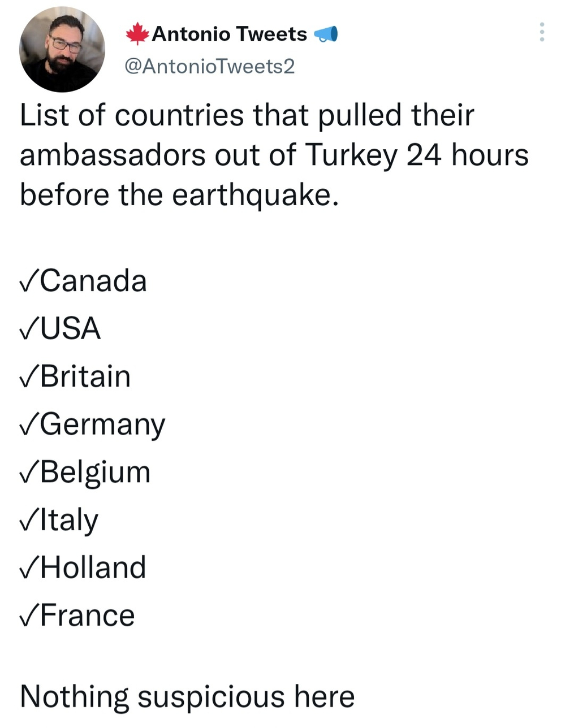Click the checkmark next to Holland
574x728 pixels.
29,567
